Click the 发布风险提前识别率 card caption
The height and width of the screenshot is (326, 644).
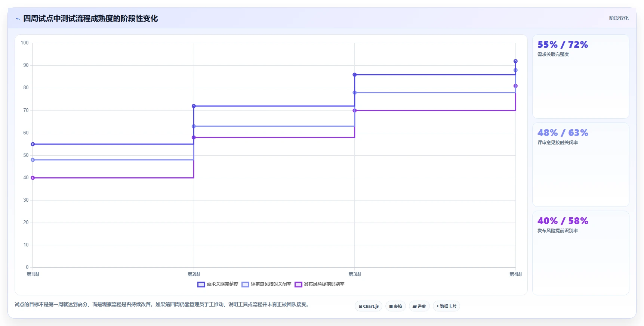pos(558,231)
